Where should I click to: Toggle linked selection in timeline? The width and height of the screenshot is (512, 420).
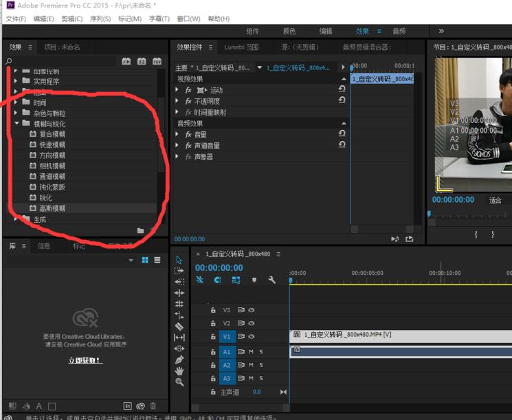pyautogui.click(x=236, y=280)
